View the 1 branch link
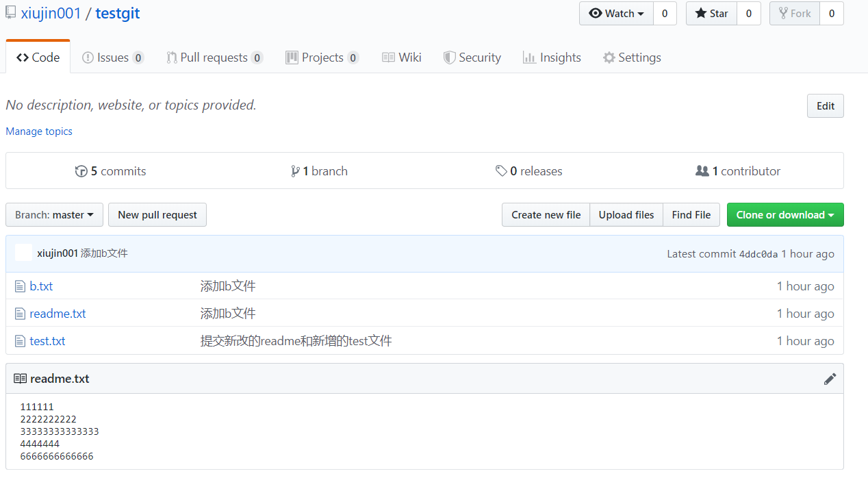This screenshot has height=478, width=868. tap(319, 171)
